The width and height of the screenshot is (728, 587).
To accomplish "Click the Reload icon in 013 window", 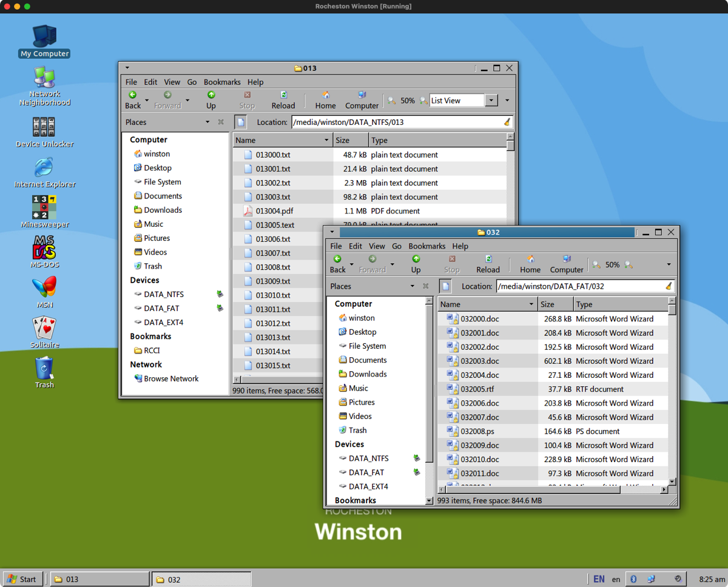I will [x=283, y=95].
